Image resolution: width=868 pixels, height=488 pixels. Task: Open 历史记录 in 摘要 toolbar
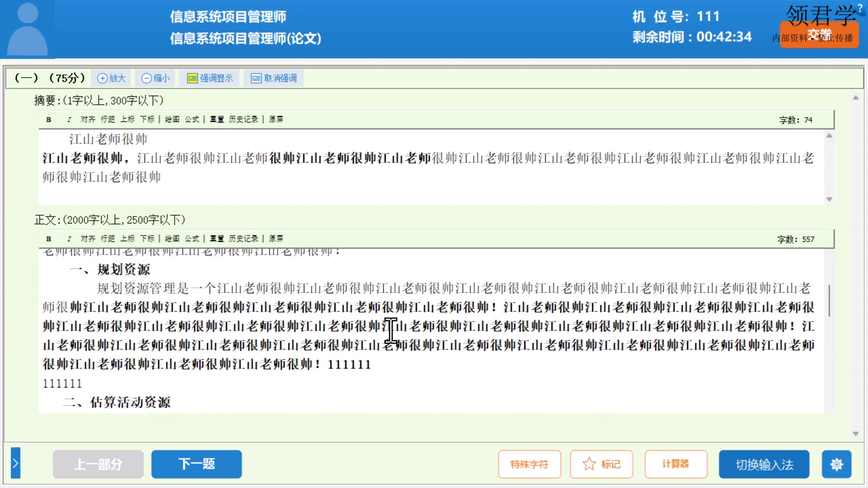[244, 119]
